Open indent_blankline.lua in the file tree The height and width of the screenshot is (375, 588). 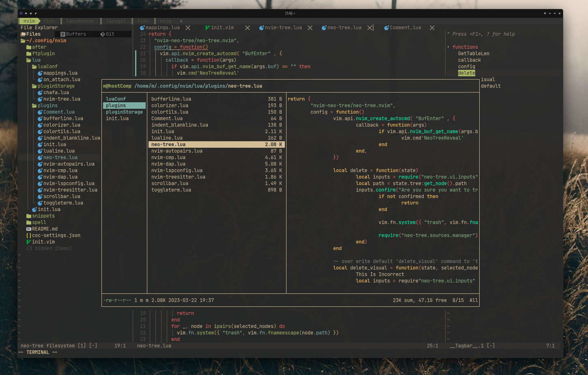tap(72, 138)
